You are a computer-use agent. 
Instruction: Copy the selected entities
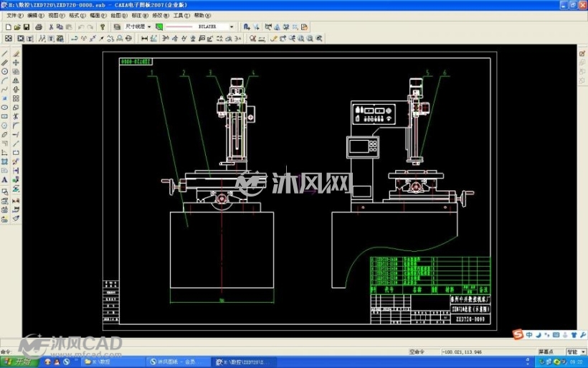pos(60,27)
